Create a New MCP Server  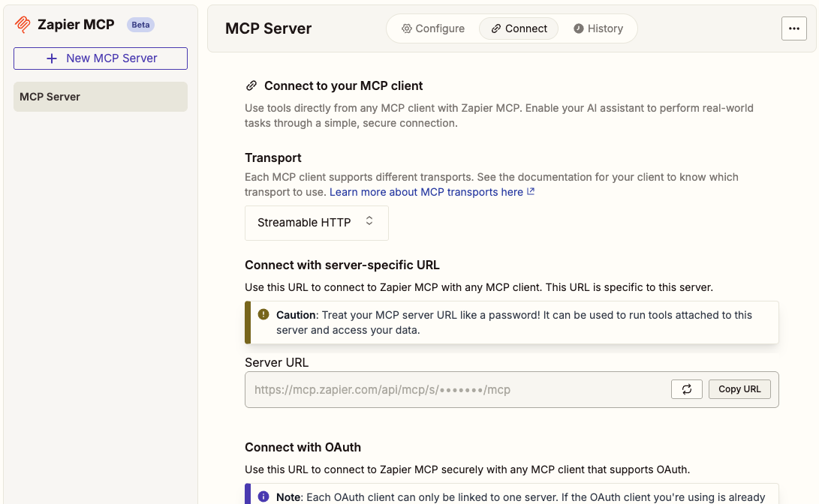[101, 58]
